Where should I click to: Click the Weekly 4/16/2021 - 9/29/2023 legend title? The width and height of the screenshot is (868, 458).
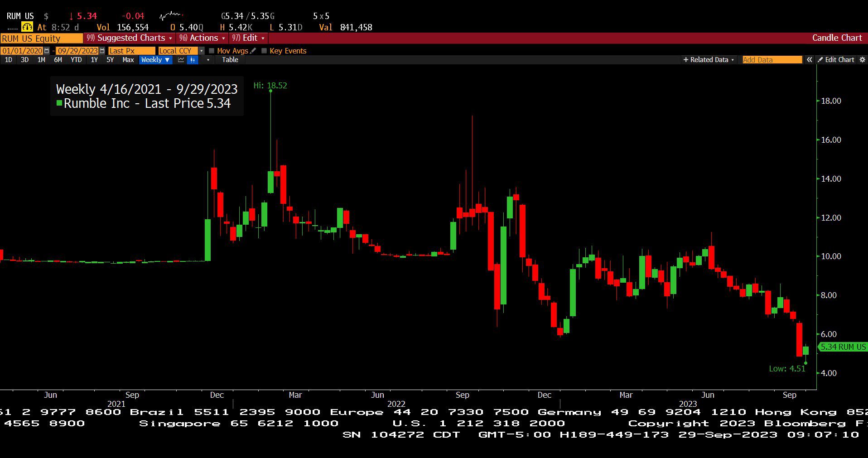[147, 89]
